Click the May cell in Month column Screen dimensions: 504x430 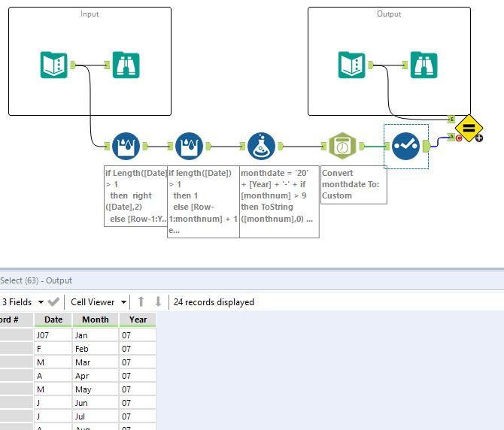[95, 389]
